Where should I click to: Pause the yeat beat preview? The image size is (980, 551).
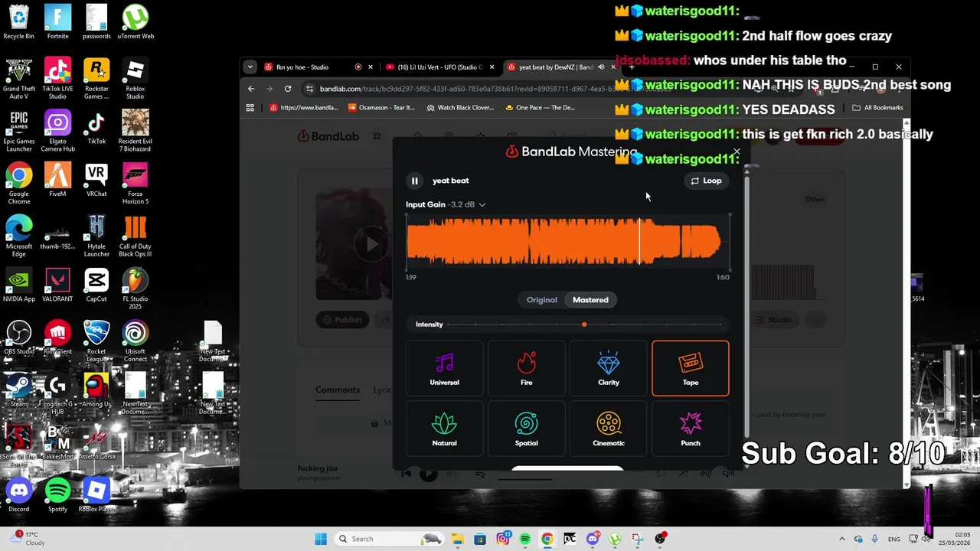pyautogui.click(x=414, y=181)
